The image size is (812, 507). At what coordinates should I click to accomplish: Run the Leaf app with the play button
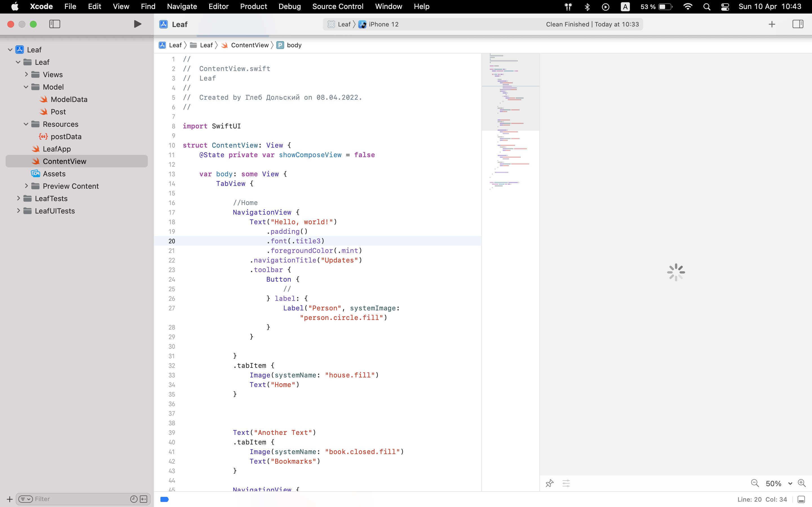click(x=137, y=24)
